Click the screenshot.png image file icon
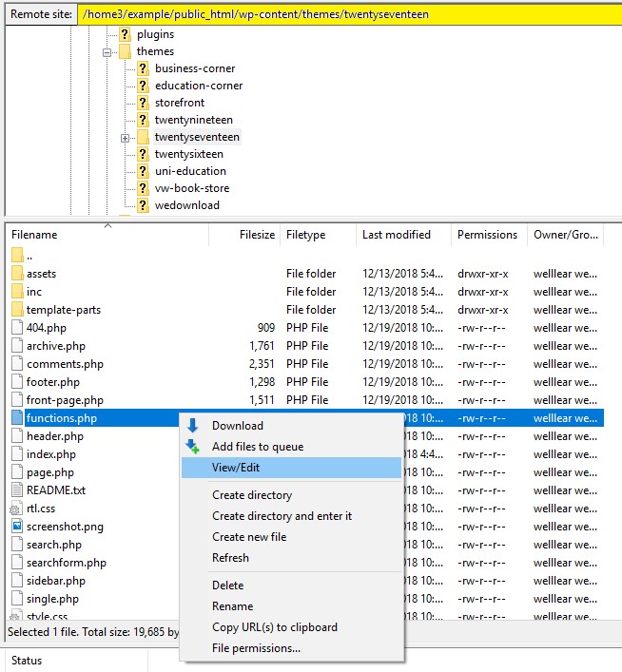 pos(17,527)
